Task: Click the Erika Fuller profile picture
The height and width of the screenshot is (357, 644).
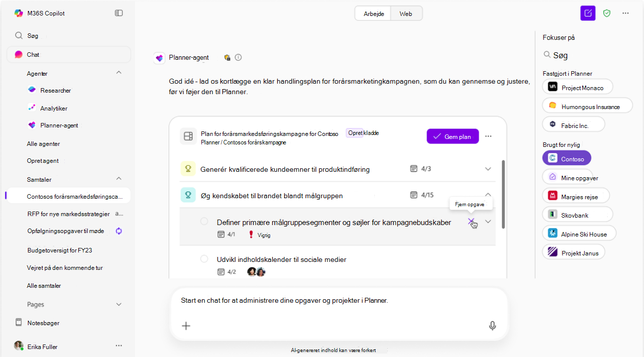Action: pos(18,346)
